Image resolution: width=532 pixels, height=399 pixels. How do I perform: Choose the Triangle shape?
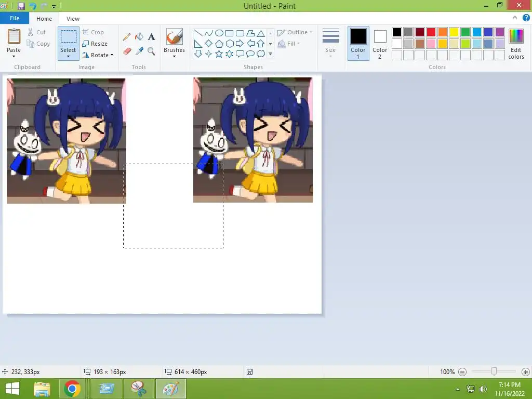point(261,33)
